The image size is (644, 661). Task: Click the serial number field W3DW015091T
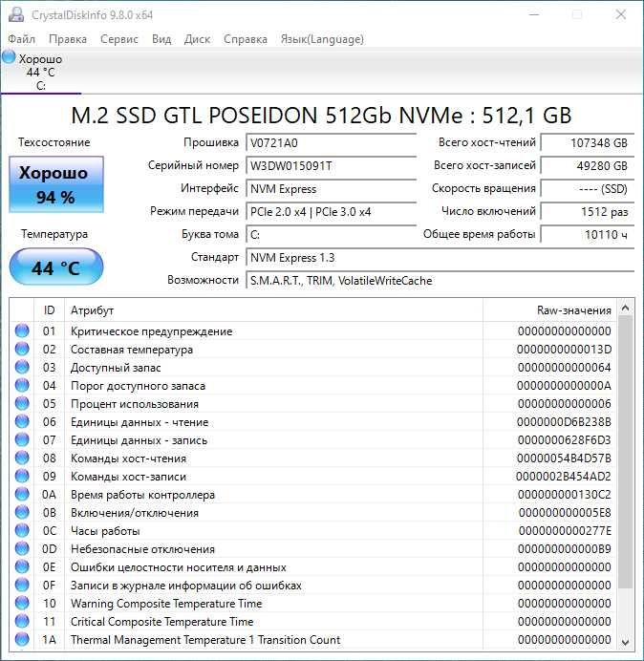click(x=331, y=165)
